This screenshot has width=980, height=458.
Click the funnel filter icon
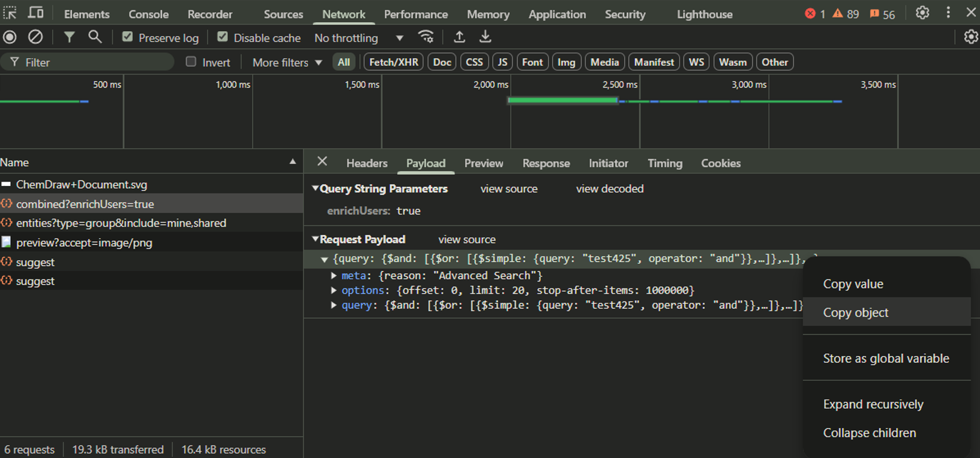69,37
